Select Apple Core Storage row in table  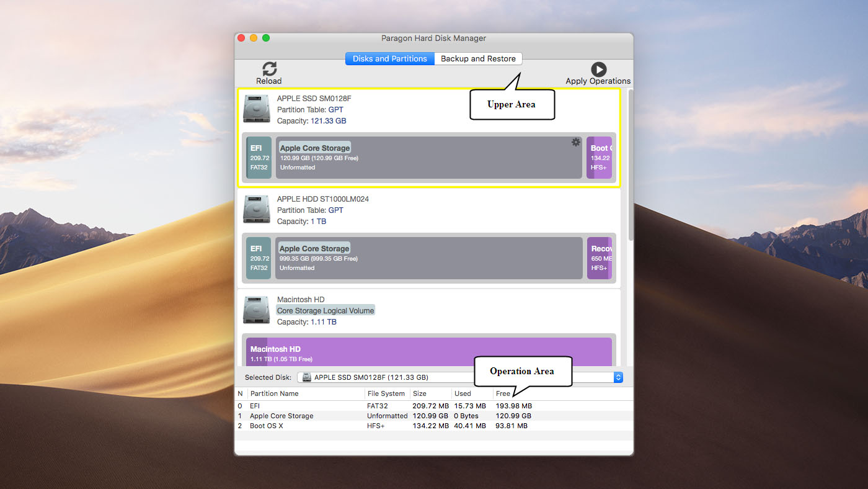click(x=433, y=416)
